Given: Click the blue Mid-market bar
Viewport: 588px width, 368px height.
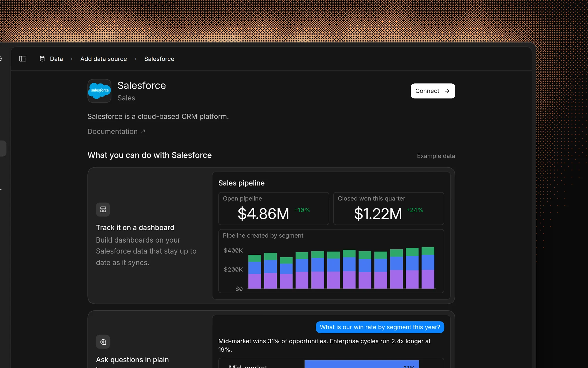Looking at the screenshot, I should click(x=362, y=364).
